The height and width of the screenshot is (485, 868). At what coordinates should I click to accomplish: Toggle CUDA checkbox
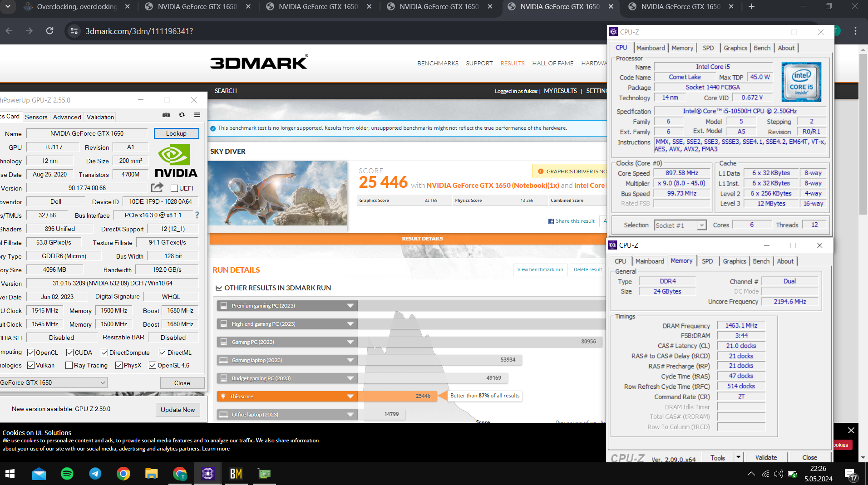[70, 353]
